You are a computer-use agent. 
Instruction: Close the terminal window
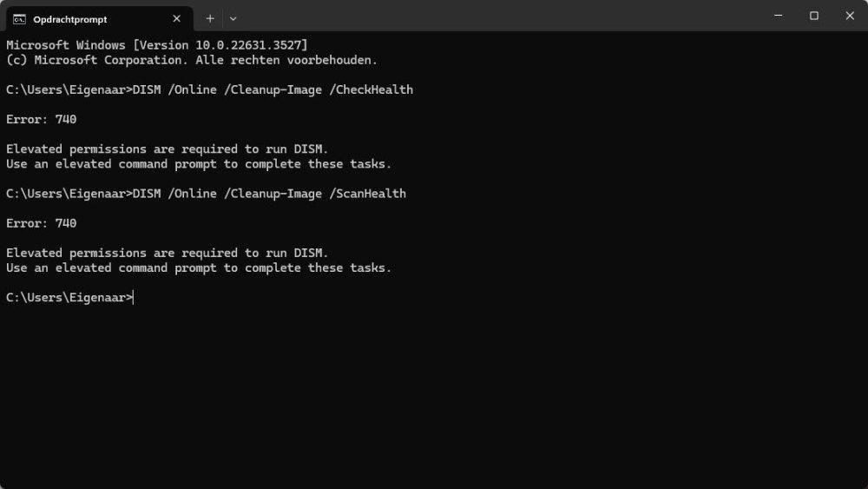pyautogui.click(x=848, y=16)
